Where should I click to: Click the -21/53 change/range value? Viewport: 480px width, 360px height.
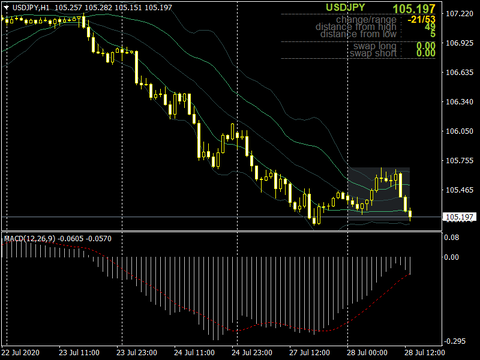pos(421,20)
